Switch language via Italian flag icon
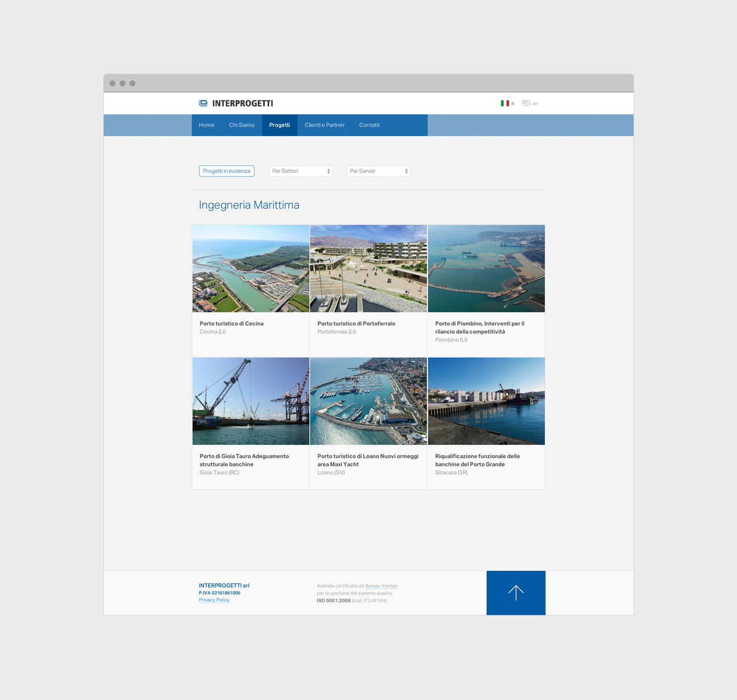This screenshot has width=737, height=700. 505,103
